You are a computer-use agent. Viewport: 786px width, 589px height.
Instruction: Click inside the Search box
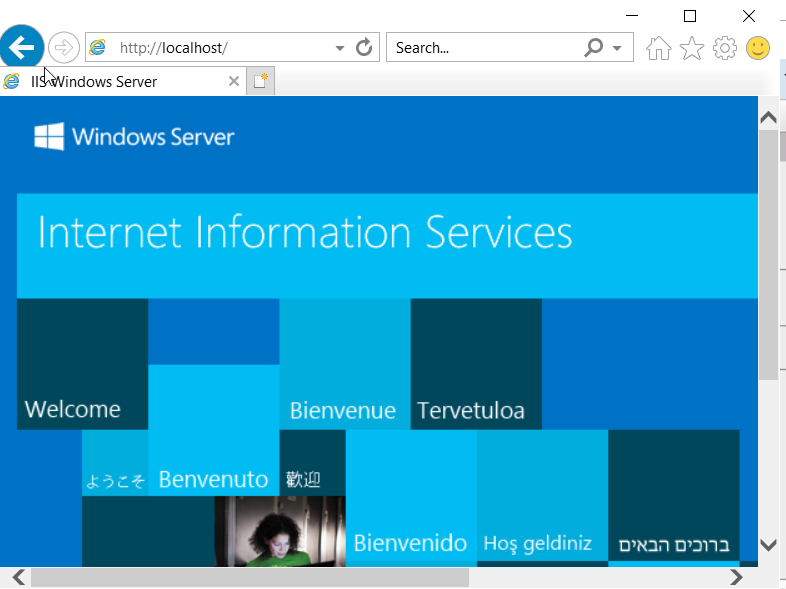(x=485, y=47)
